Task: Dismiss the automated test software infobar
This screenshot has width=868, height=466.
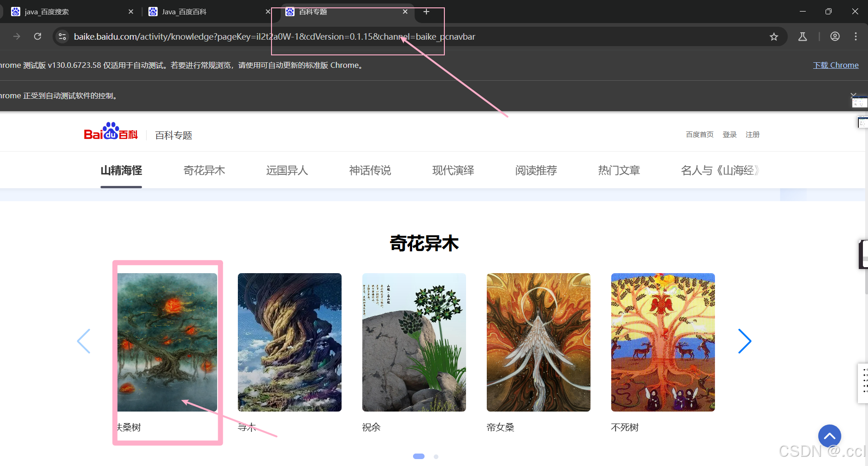Action: pos(853,95)
